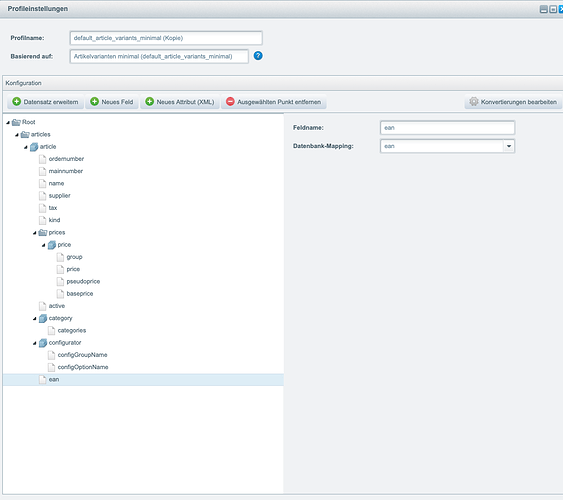Viewport: 563px width, 500px height.
Task: Select the configGroupName tree entry
Action: coord(83,355)
